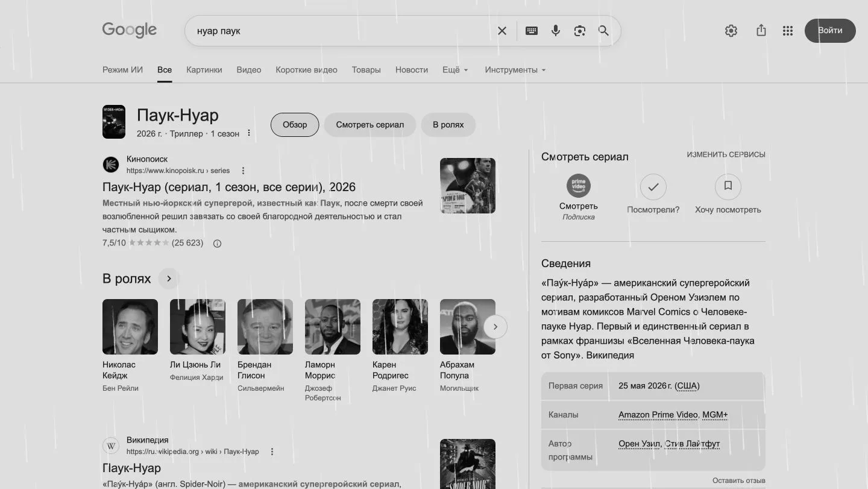Image resolution: width=868 pixels, height=489 pixels.
Task: Clear the search query with the X icon
Action: point(502,31)
